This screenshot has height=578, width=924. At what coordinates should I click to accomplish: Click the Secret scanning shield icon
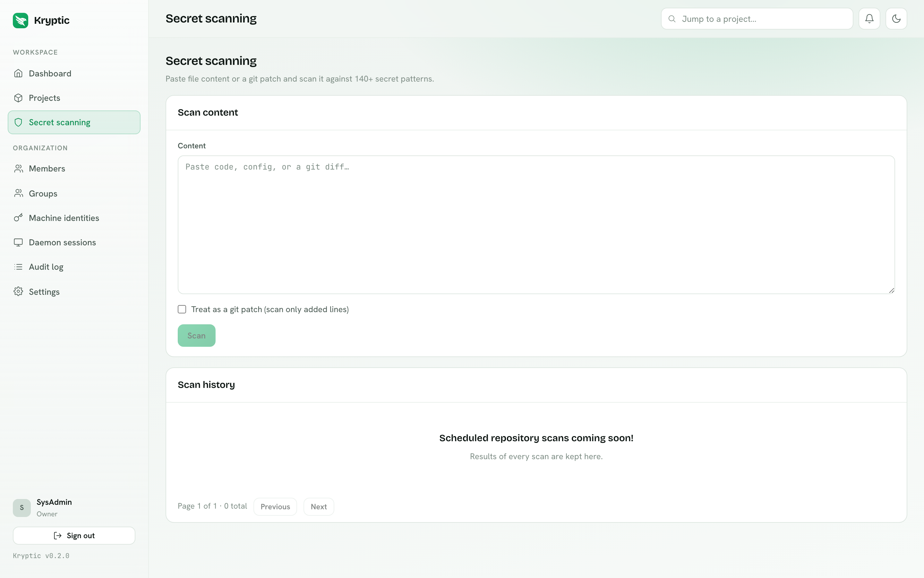[18, 122]
